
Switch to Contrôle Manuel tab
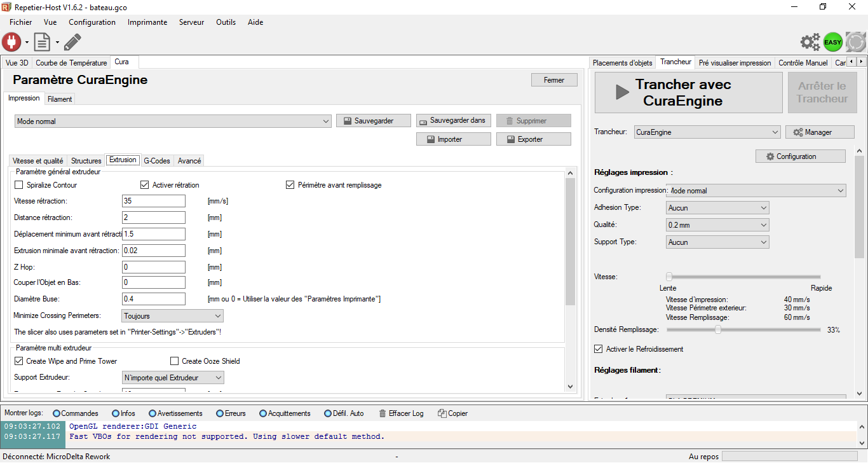tap(803, 63)
